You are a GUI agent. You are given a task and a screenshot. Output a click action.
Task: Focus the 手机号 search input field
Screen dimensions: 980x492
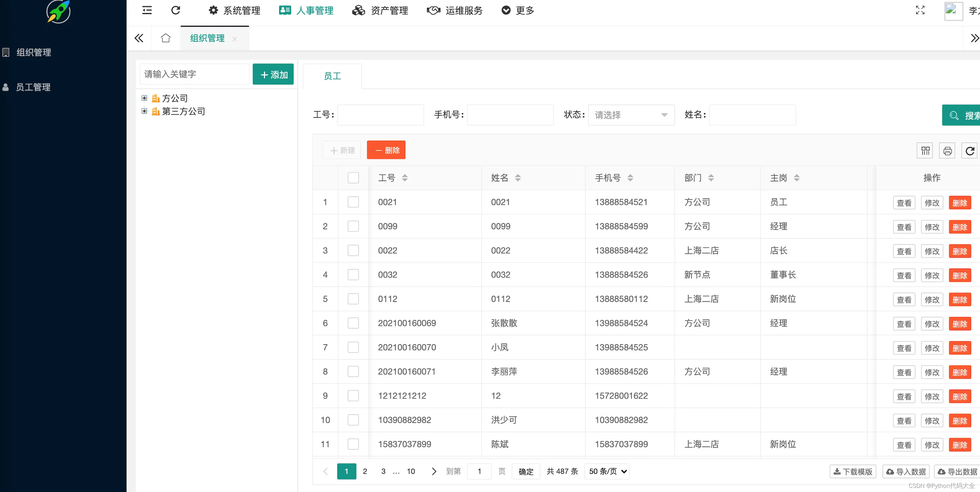click(510, 115)
